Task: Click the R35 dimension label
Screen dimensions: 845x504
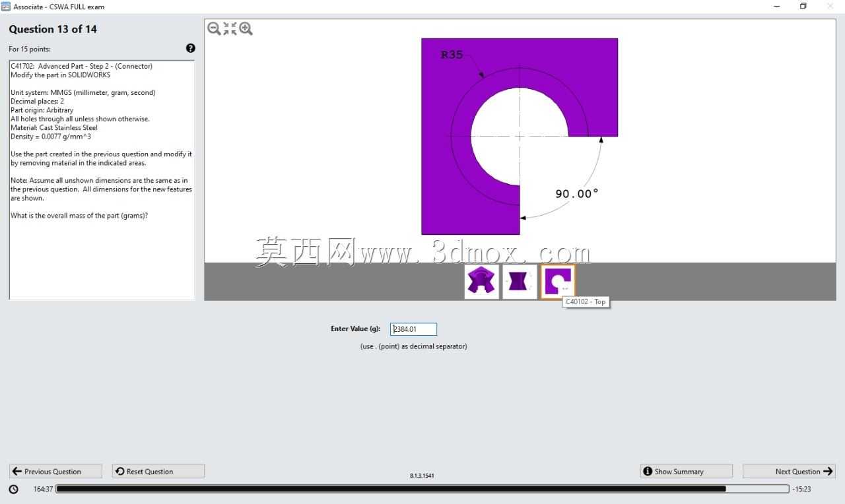Action: [452, 55]
